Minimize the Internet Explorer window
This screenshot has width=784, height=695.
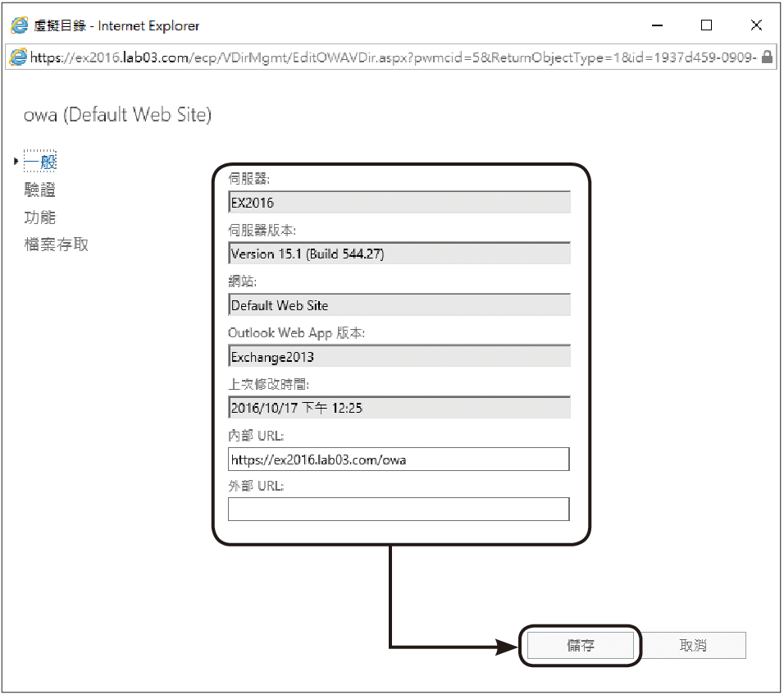[658, 25]
